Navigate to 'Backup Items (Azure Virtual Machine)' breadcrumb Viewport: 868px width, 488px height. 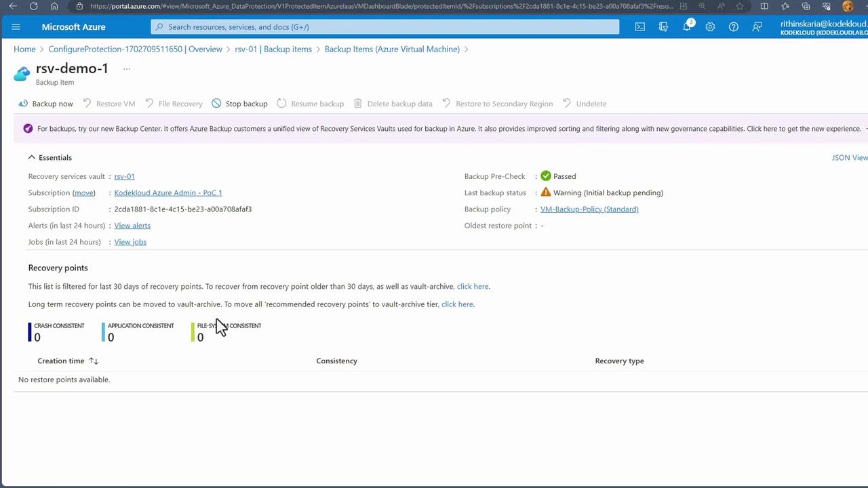(x=392, y=49)
